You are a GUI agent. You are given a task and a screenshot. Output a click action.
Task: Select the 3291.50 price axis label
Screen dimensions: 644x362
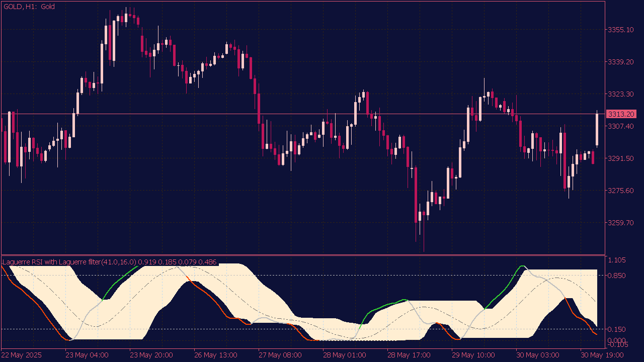pos(621,158)
